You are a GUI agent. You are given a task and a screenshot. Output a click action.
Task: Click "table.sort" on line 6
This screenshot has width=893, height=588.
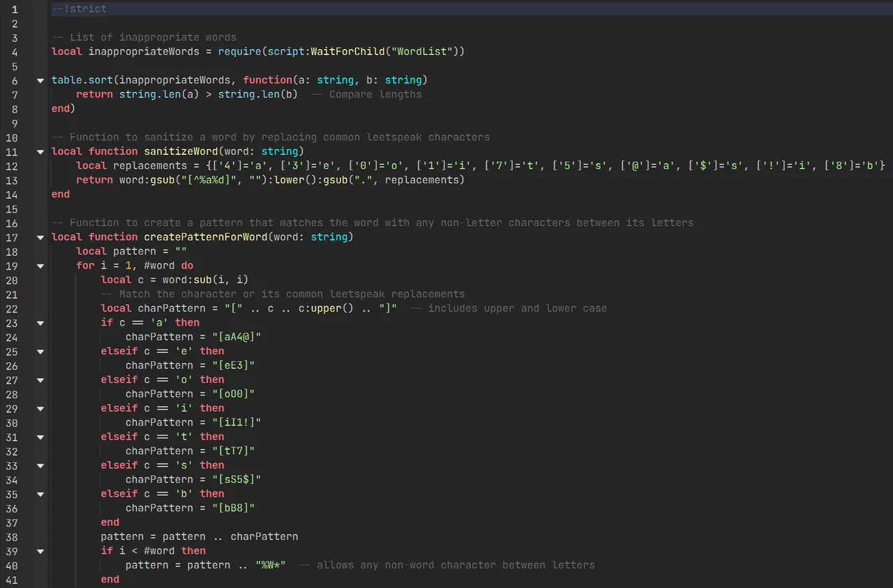point(82,80)
